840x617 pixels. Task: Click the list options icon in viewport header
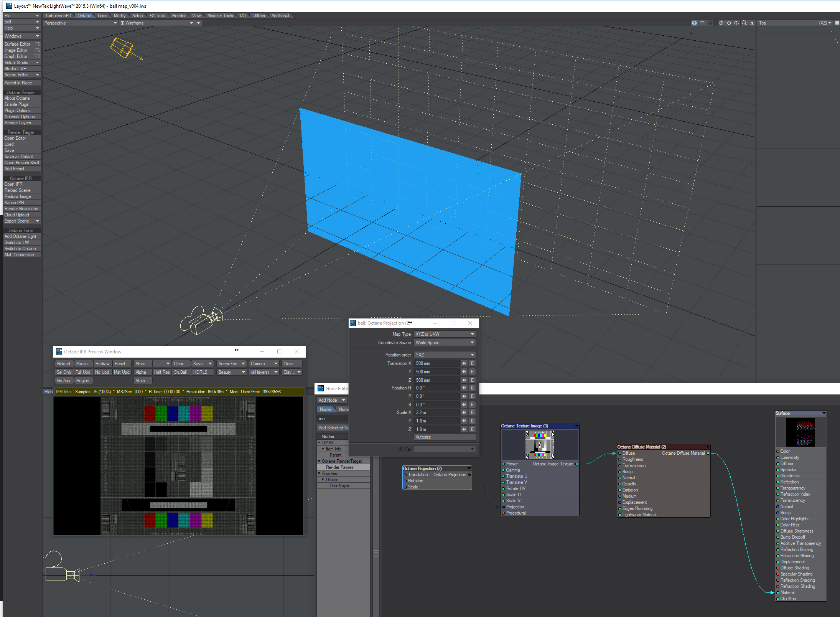tap(702, 23)
